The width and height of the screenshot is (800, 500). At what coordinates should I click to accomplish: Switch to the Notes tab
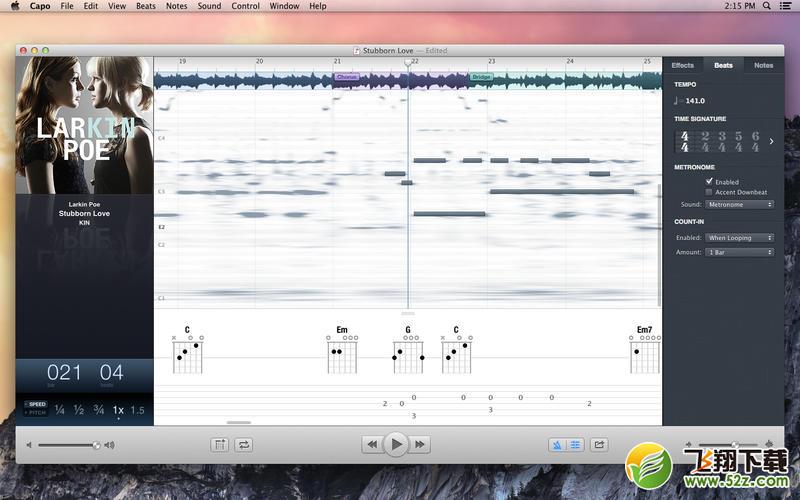(x=763, y=65)
